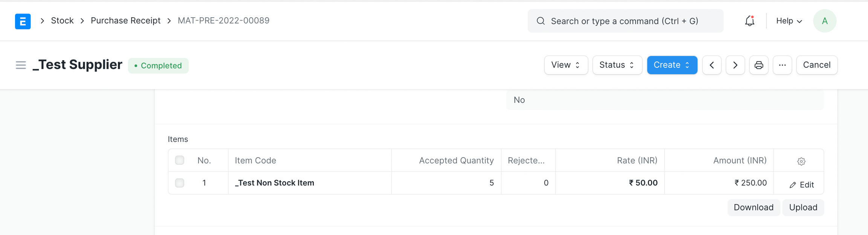Go to previous document arrow

coord(712,65)
